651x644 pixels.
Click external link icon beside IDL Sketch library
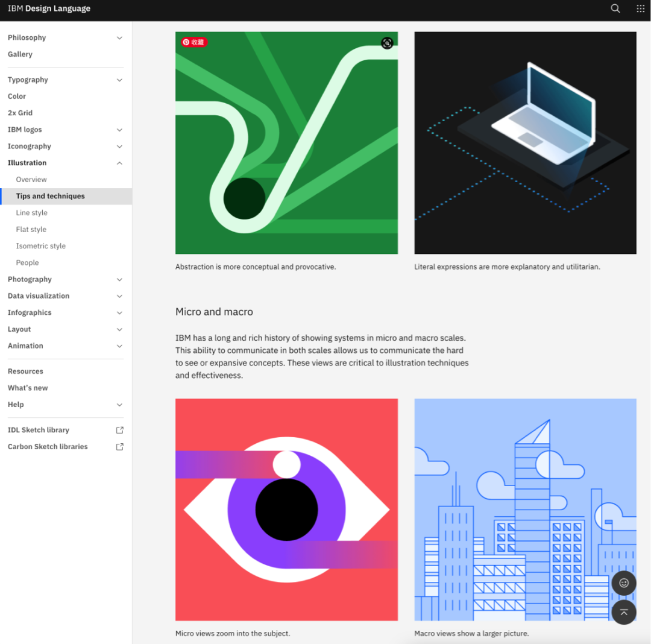tap(119, 430)
